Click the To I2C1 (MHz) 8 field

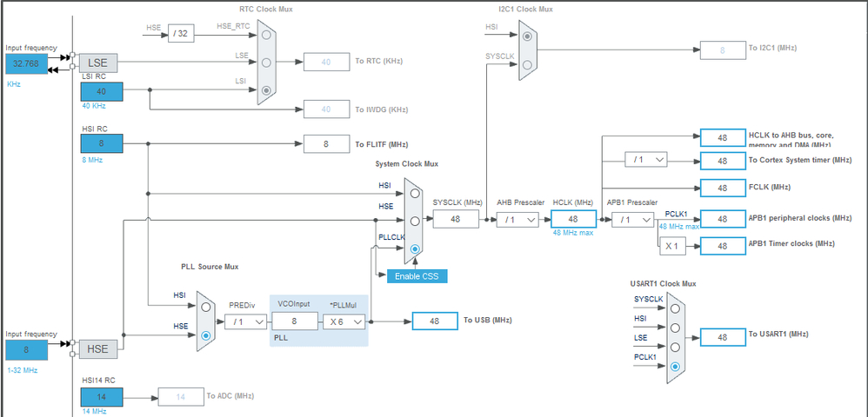point(723,50)
